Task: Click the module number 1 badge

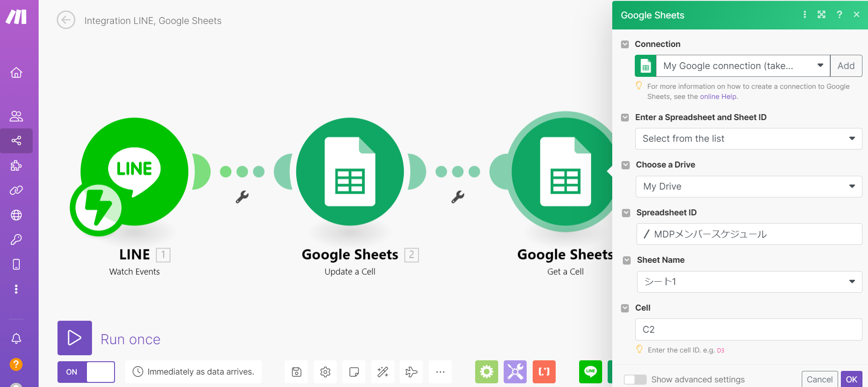Action: [x=163, y=255]
